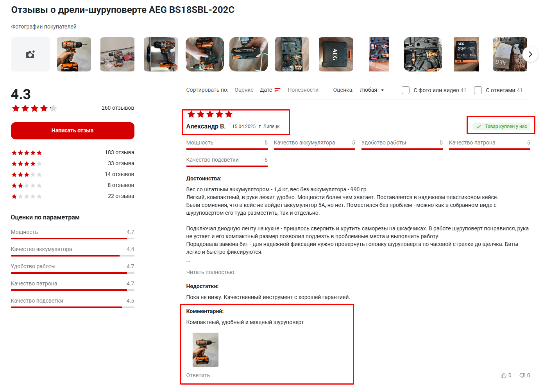Click the checkmark in Товар куплен у нас badge
The image size is (560, 392).
click(x=479, y=127)
